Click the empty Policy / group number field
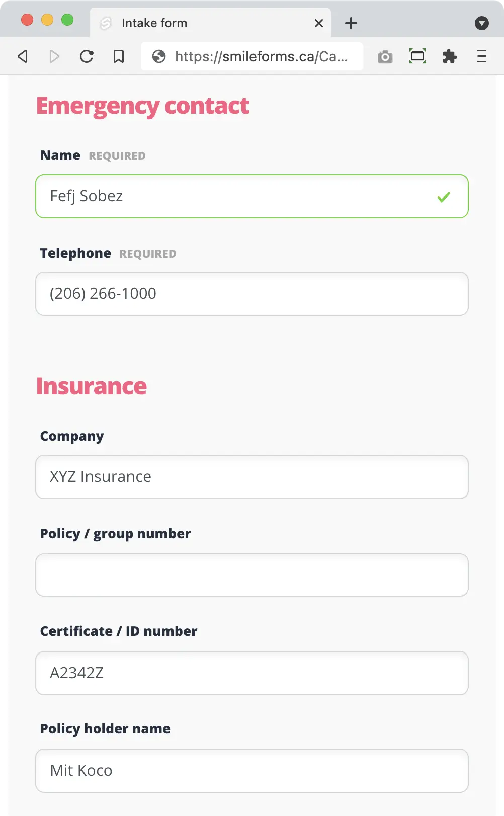Screen dimensions: 504x816 tap(251, 575)
